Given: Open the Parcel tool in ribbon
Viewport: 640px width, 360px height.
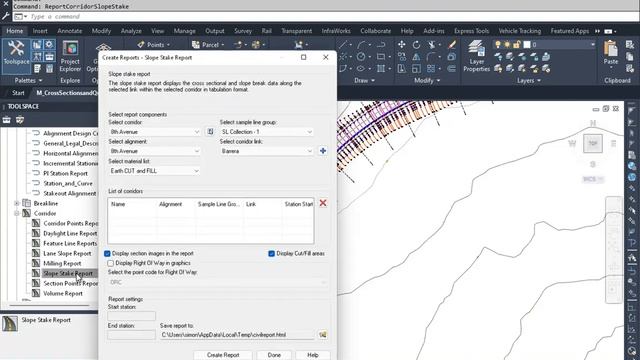Looking at the screenshot, I should click(x=209, y=44).
